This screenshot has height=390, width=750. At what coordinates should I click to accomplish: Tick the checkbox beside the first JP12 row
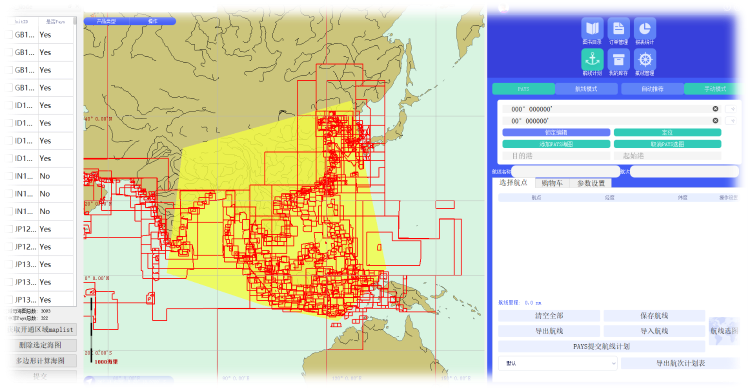pos(10,229)
